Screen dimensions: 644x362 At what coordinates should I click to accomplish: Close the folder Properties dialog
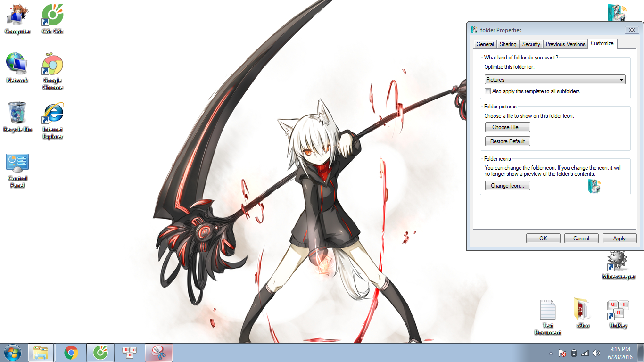(632, 30)
